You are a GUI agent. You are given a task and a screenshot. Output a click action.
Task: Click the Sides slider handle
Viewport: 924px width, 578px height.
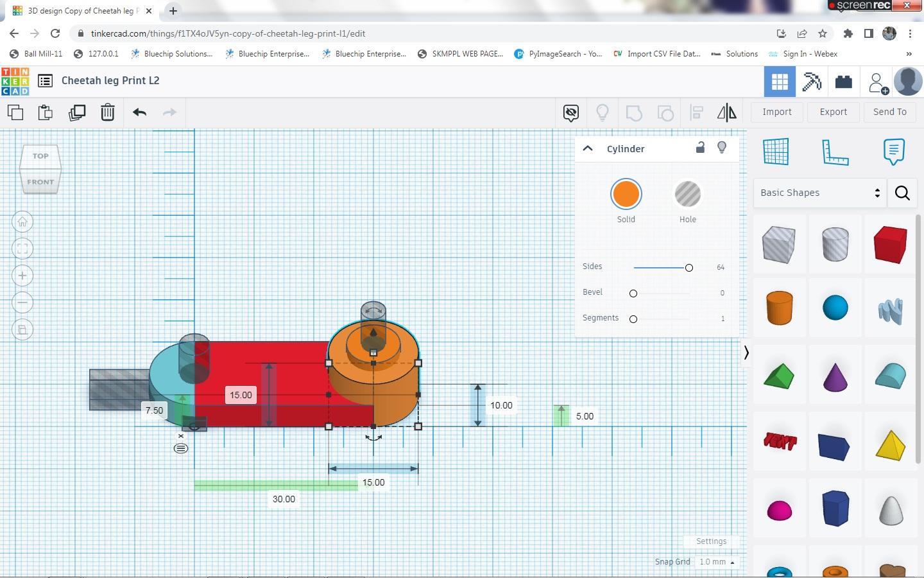[x=689, y=268]
